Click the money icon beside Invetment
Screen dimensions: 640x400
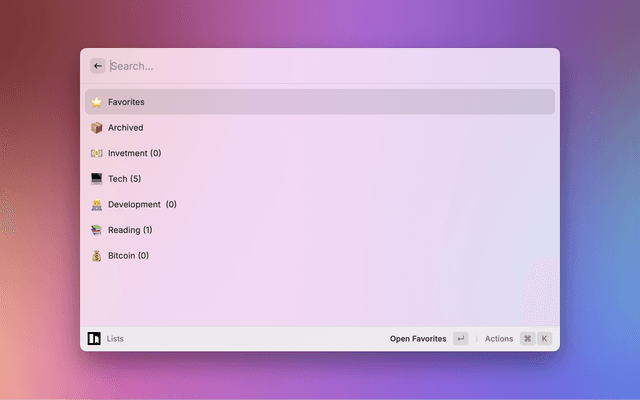click(96, 153)
